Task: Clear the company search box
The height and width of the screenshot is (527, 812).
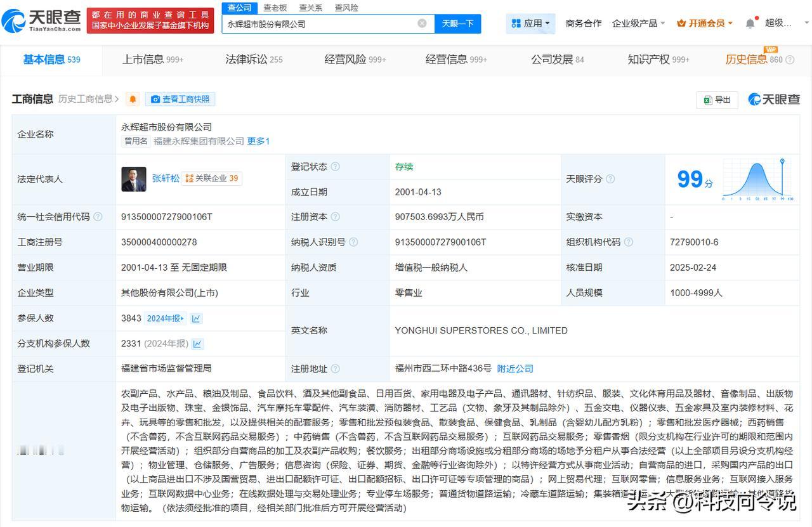Action: click(422, 23)
